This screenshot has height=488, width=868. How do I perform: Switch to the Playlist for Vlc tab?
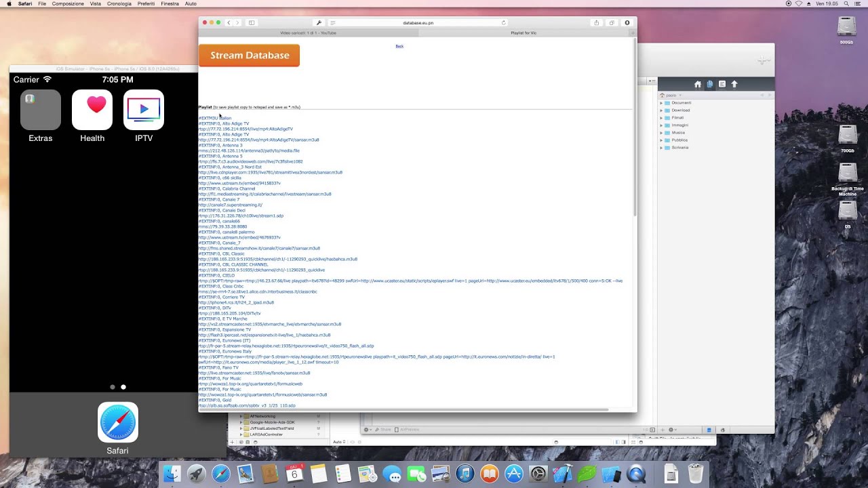(x=524, y=33)
